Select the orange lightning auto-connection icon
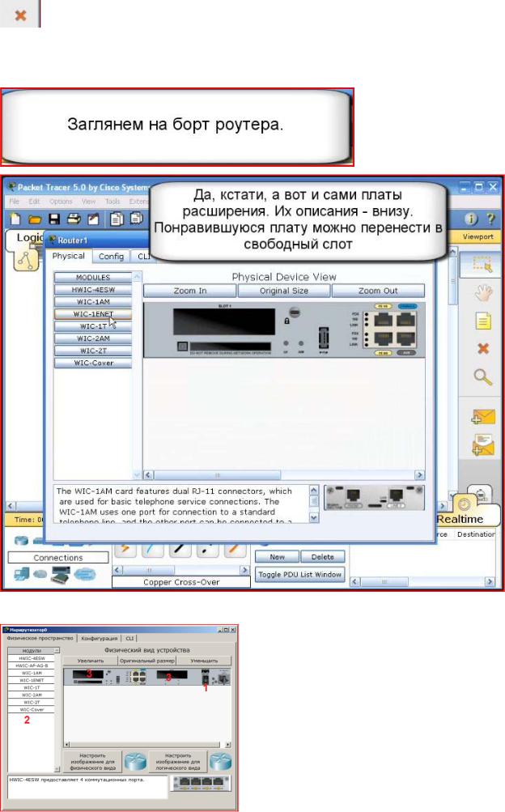This screenshot has height=812, width=505. pyautogui.click(x=125, y=550)
